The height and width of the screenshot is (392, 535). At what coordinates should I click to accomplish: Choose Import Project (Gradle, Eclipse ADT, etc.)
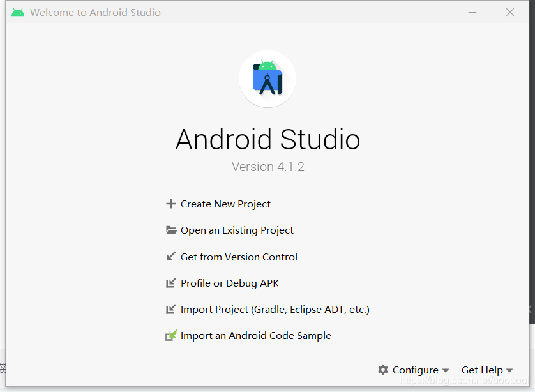click(275, 310)
